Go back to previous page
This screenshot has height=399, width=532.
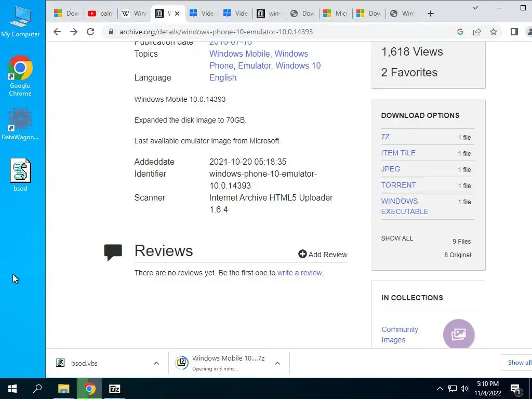(57, 32)
